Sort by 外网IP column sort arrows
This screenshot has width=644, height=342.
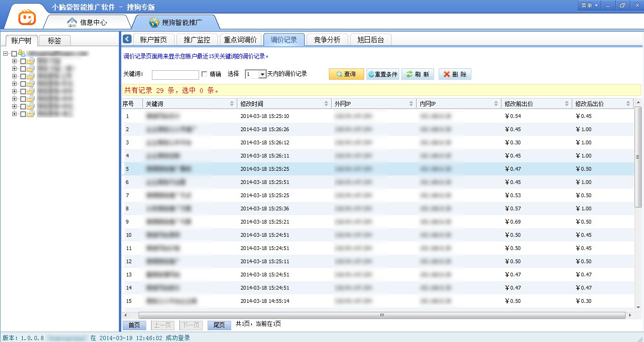click(412, 104)
